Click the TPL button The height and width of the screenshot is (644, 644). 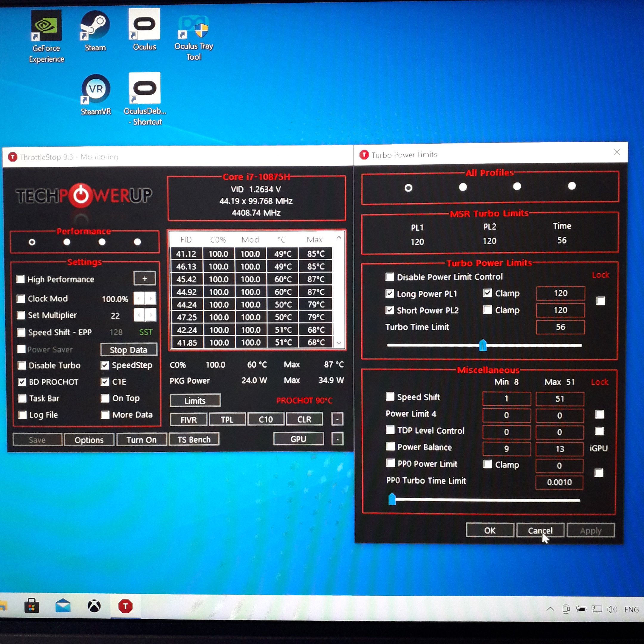click(x=227, y=419)
